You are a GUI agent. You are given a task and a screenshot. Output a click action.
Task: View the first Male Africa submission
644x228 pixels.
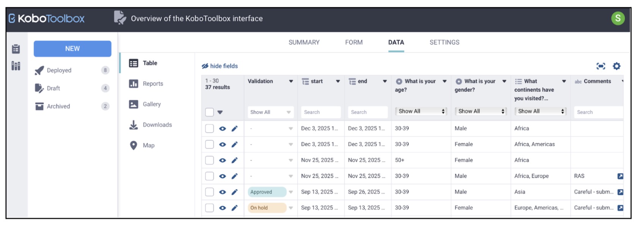[x=223, y=128]
